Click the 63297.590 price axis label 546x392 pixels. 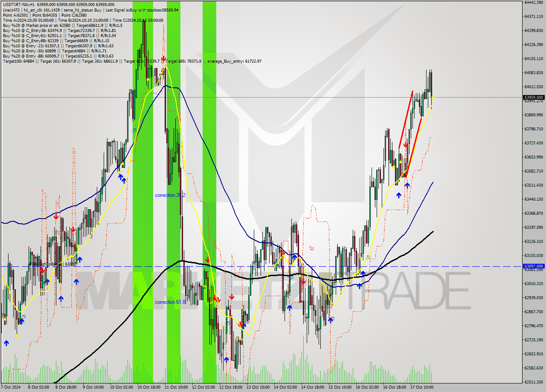534,228
